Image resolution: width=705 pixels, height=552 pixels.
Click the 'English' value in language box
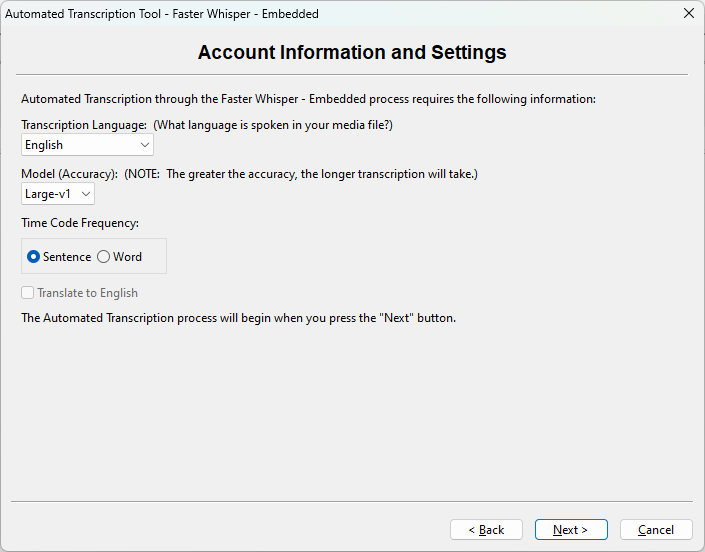45,145
